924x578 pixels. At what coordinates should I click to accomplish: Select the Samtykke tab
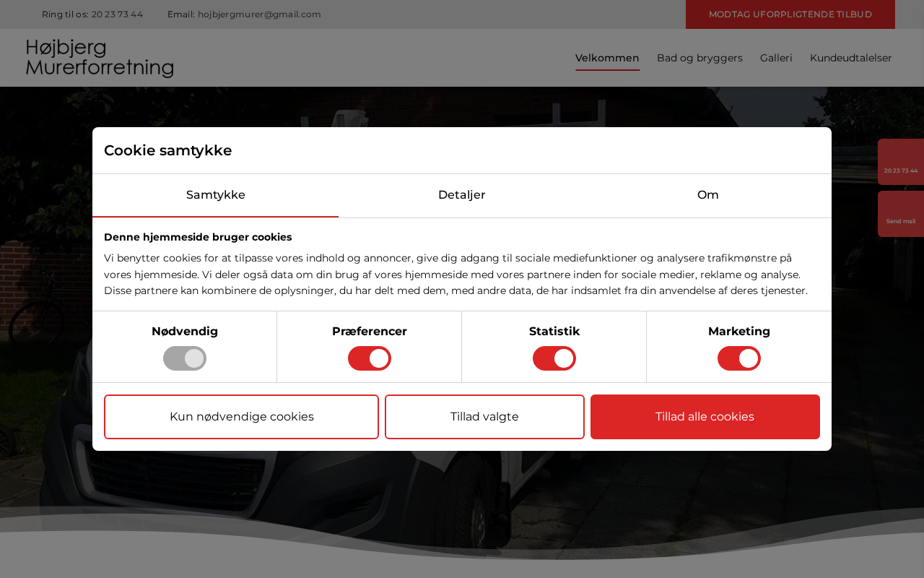tap(215, 195)
